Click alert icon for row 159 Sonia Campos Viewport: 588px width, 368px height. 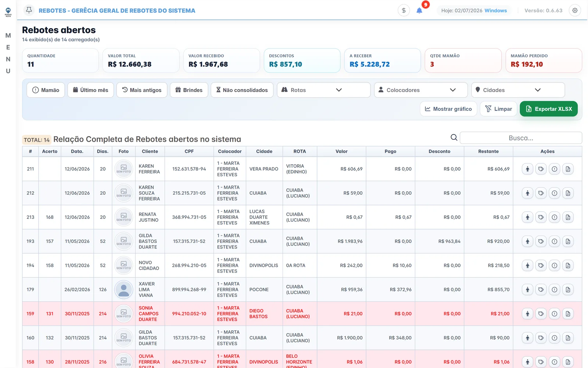point(555,314)
